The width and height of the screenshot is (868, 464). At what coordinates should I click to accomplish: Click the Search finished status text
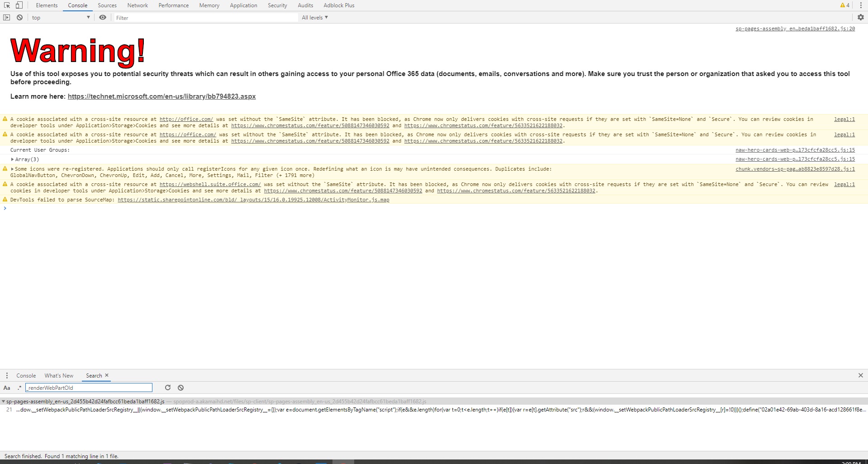pyautogui.click(x=62, y=456)
